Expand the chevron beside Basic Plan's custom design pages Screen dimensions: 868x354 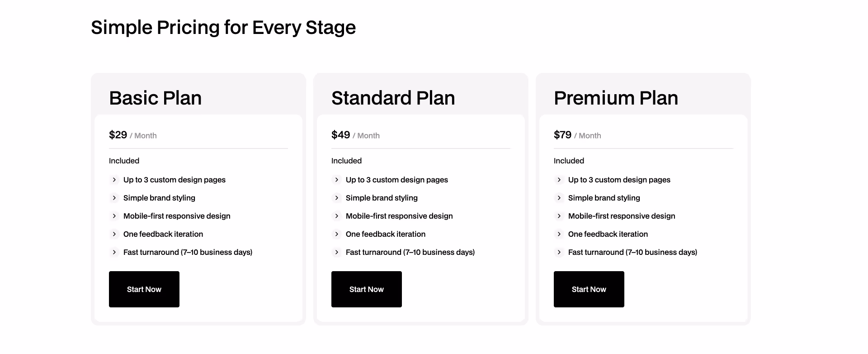(114, 180)
